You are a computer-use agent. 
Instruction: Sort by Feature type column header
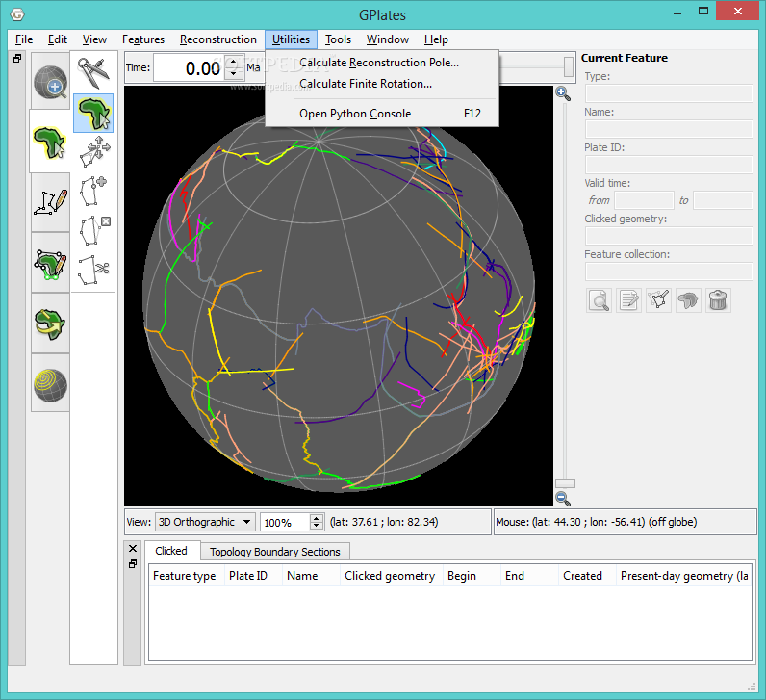[187, 576]
